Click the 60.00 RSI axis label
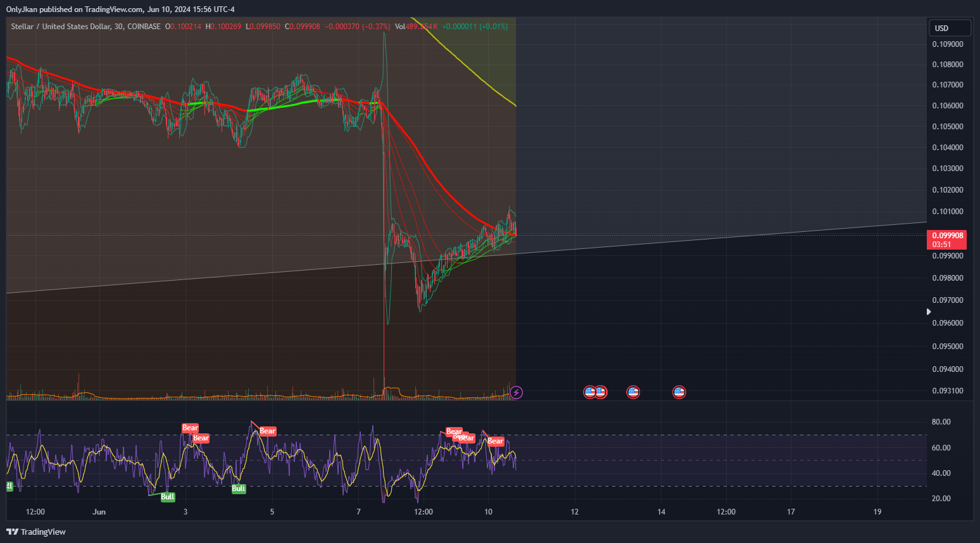Image resolution: width=980 pixels, height=543 pixels. [941, 448]
